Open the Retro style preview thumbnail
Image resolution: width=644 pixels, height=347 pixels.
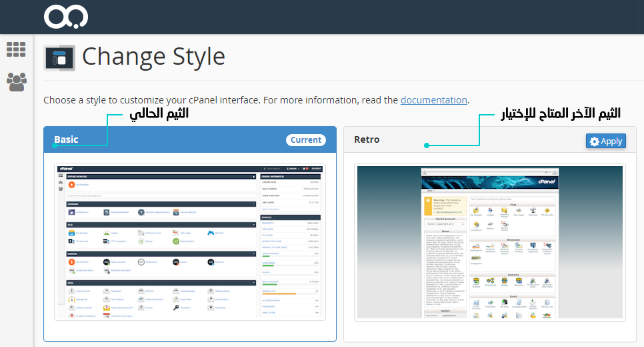[x=490, y=242]
